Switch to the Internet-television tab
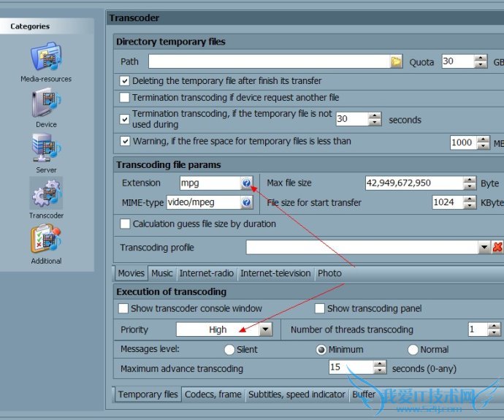 275,273
